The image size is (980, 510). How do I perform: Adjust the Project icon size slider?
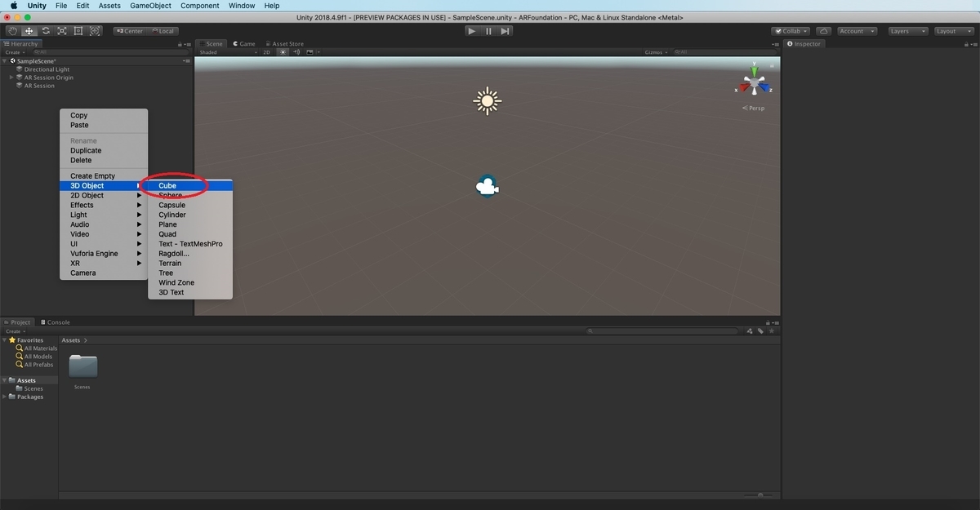760,494
